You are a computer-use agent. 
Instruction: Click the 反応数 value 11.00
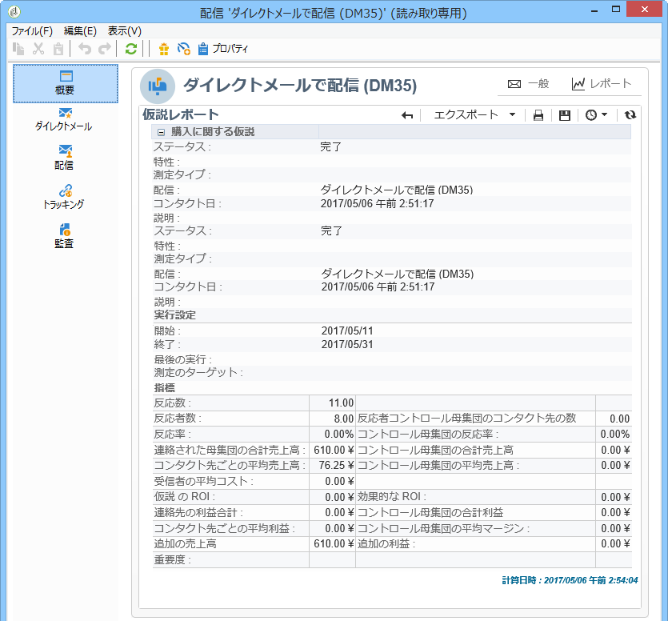341,403
